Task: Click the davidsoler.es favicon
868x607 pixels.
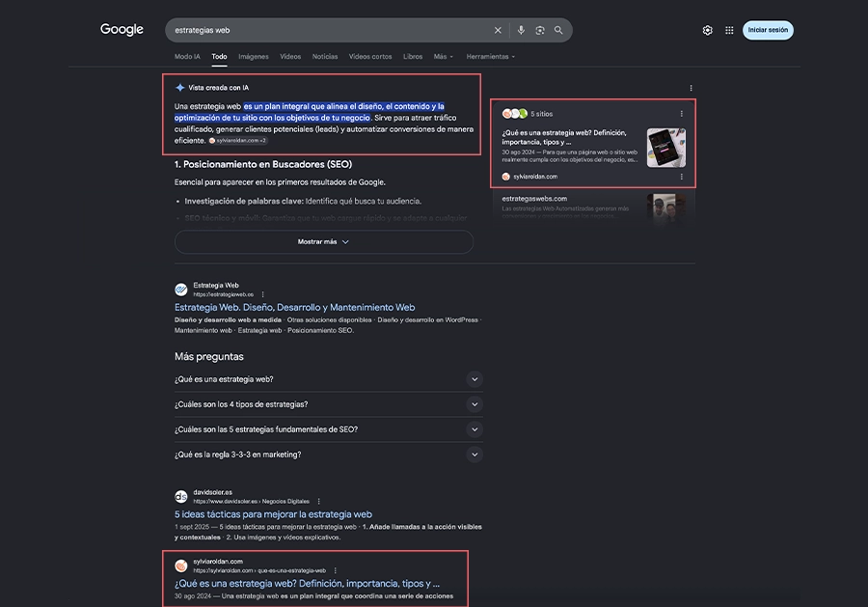Action: (x=181, y=497)
